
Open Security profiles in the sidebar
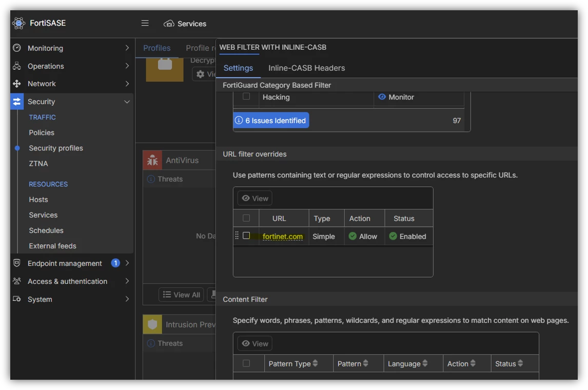(56, 148)
